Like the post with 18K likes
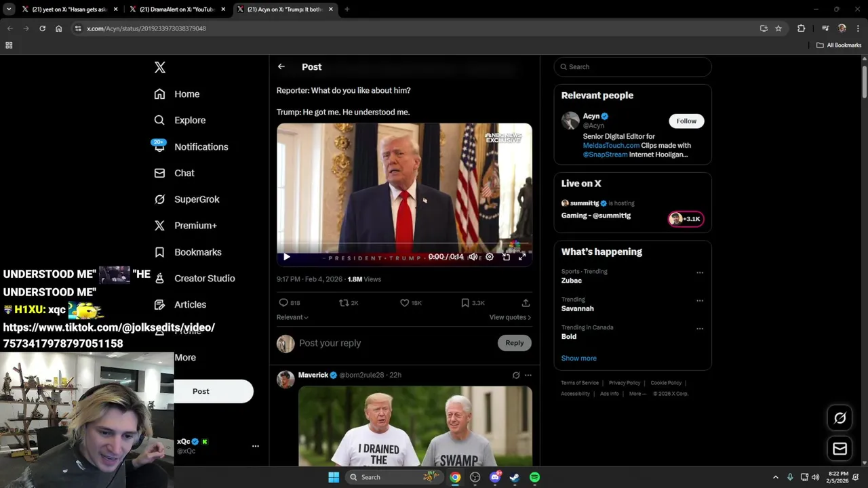 click(411, 303)
